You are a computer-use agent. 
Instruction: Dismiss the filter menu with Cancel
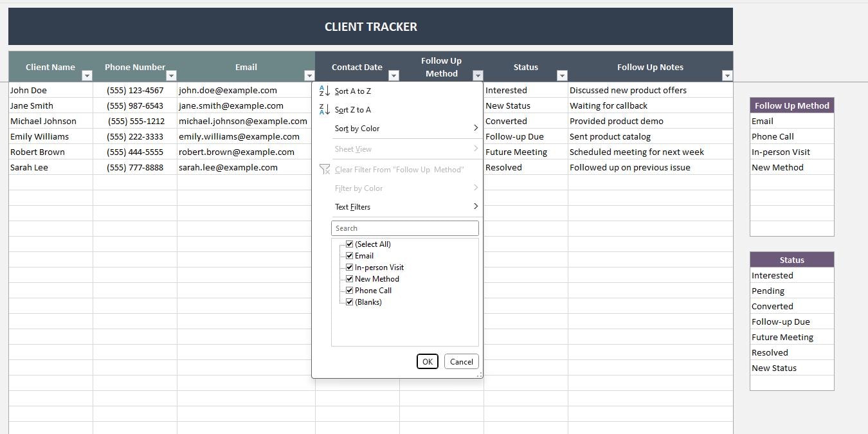[461, 361]
